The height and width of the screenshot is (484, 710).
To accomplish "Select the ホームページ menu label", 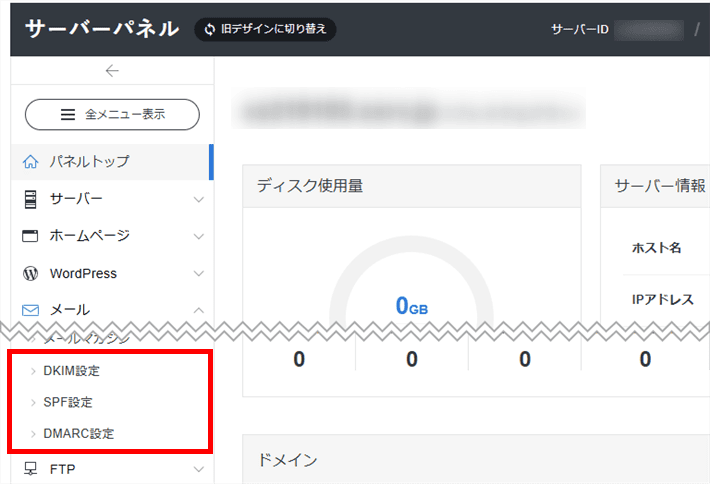I will click(90, 235).
